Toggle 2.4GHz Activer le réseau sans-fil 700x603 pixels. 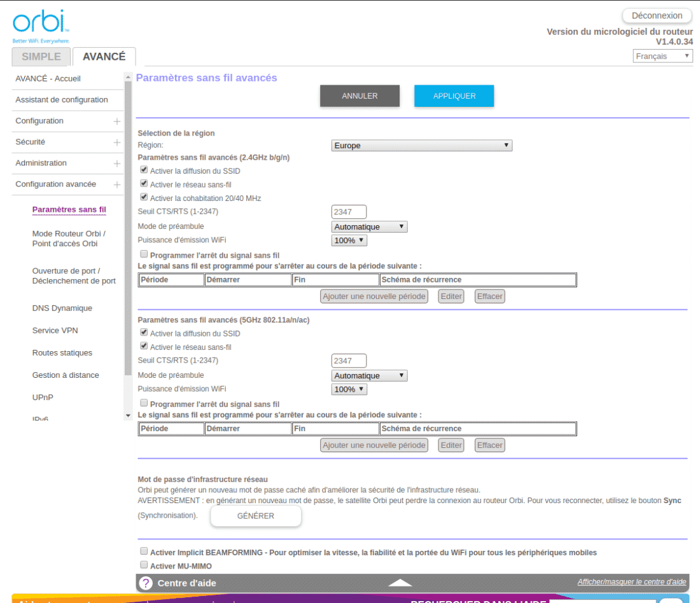pos(144,183)
